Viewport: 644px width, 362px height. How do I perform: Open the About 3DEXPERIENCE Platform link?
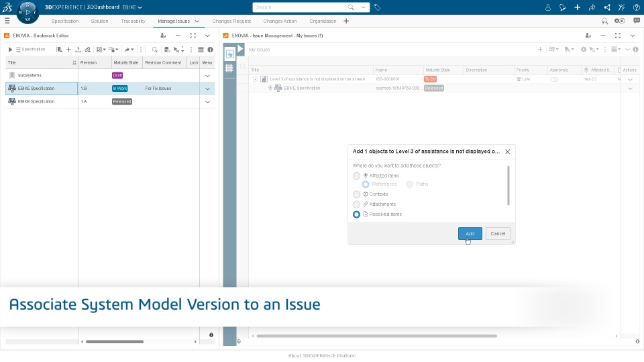(x=322, y=356)
